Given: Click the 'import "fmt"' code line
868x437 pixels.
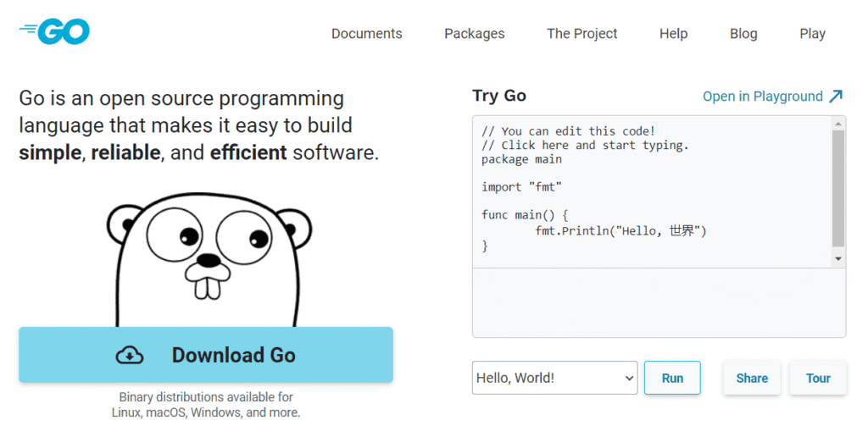Looking at the screenshot, I should [521, 187].
